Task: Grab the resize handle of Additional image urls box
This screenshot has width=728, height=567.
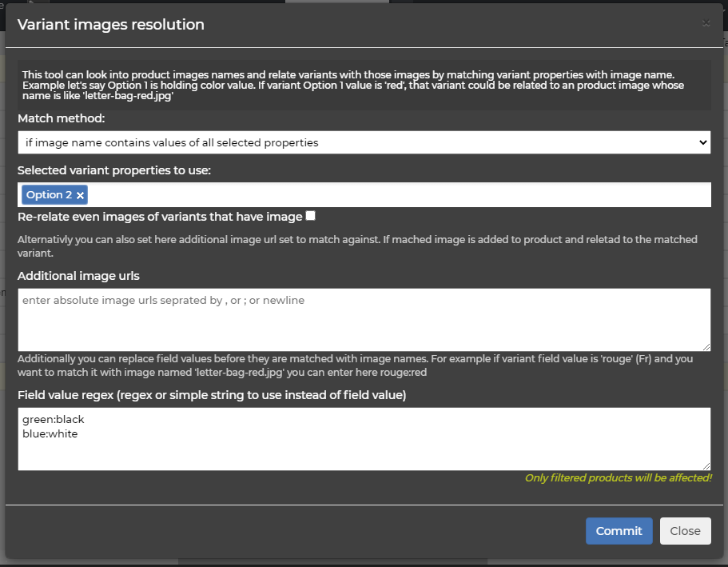Action: 706,346
